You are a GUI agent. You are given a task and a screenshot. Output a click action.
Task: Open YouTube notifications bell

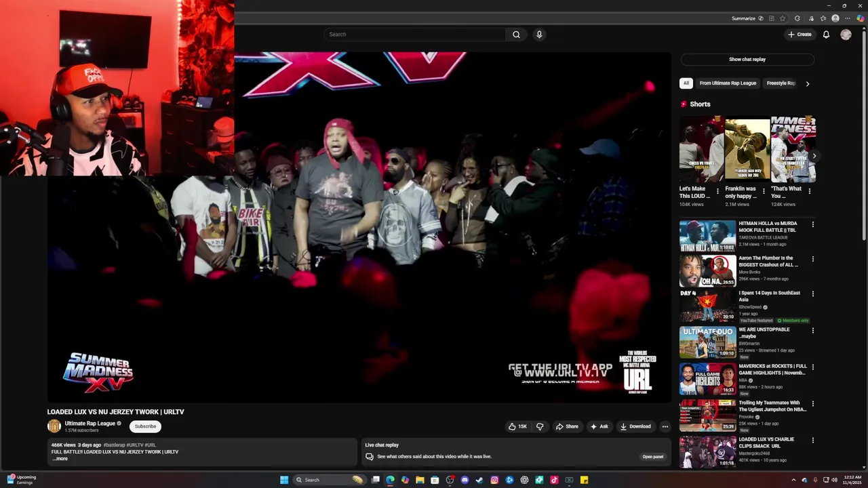pyautogui.click(x=826, y=35)
